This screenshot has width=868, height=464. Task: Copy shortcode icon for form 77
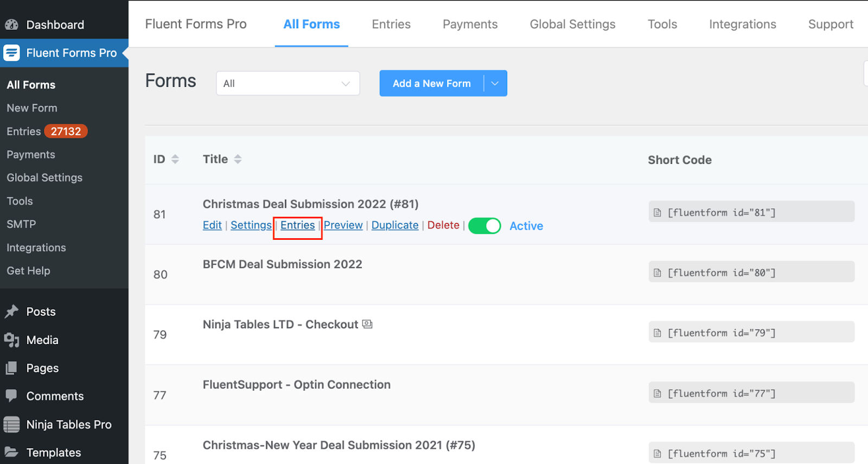tap(658, 393)
